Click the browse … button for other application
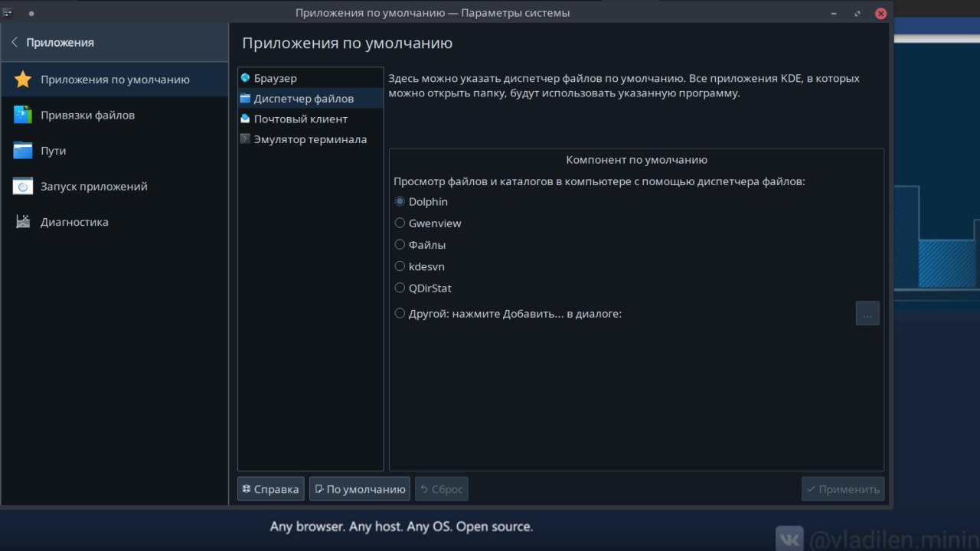This screenshot has height=551, width=980. pyautogui.click(x=867, y=313)
